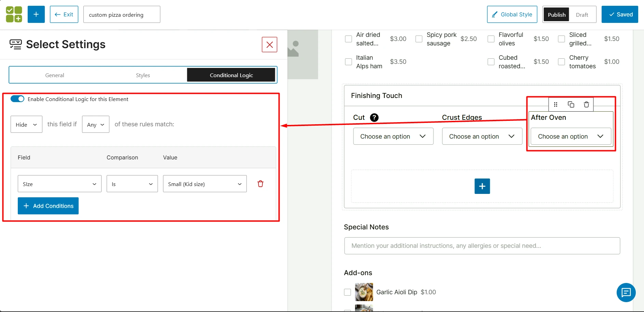Add new element inside Finishing Touch section
The height and width of the screenshot is (312, 644).
pos(482,186)
